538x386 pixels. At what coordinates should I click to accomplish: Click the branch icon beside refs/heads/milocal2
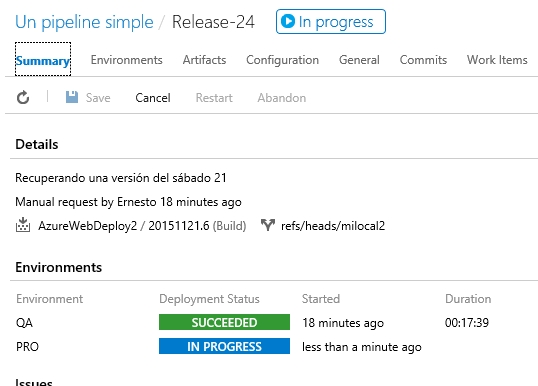coord(267,225)
